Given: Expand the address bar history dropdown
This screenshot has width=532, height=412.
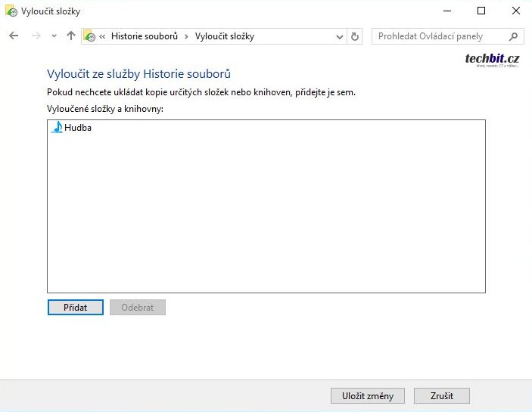Looking at the screenshot, I should (339, 36).
